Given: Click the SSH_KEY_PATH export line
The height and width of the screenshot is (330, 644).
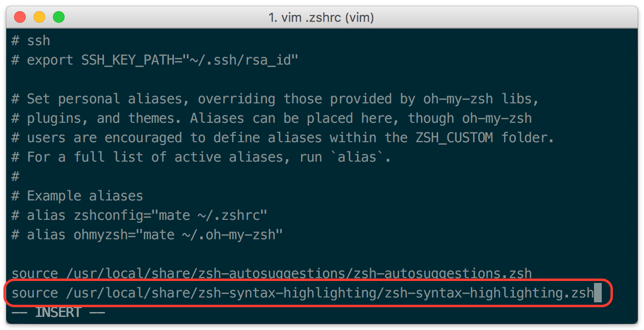Looking at the screenshot, I should pos(154,60).
